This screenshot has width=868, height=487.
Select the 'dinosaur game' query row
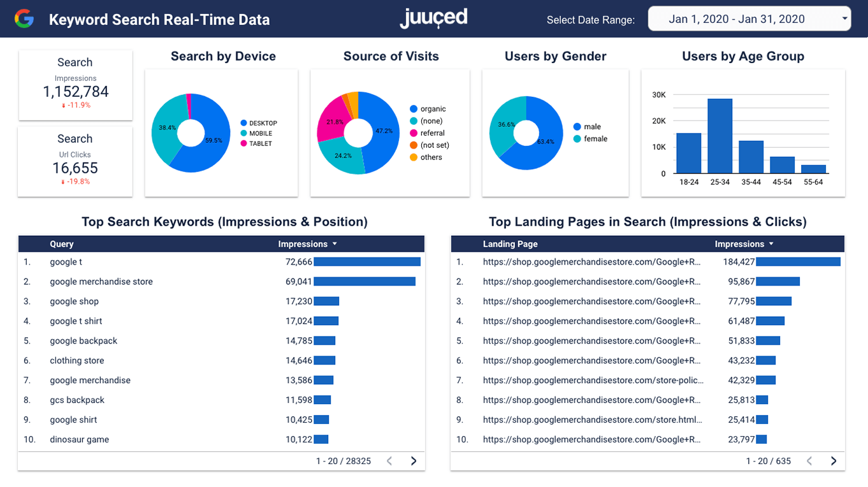[221, 440]
